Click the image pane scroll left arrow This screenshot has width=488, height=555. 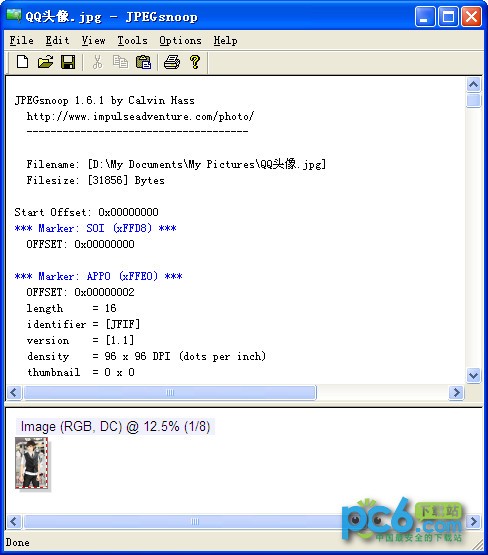point(14,521)
